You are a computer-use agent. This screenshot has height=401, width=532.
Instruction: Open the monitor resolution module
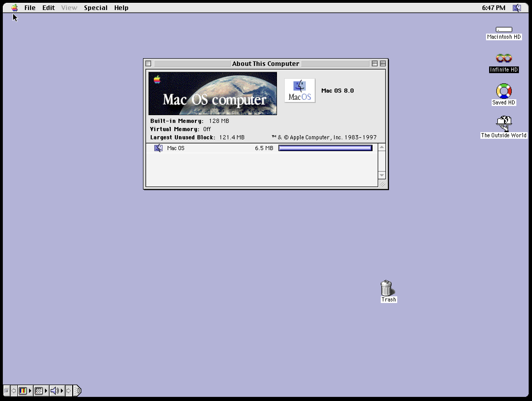(39, 391)
